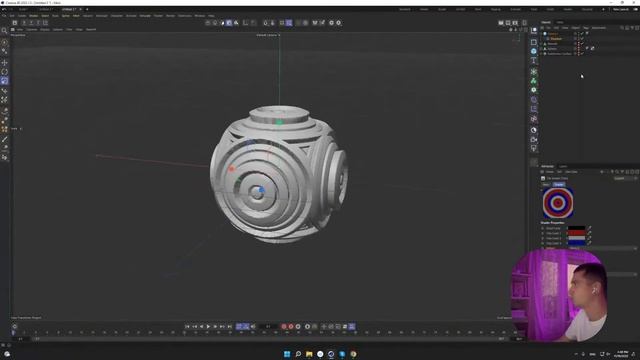Toggle the first object's enabled checkmark
Viewport: 640px width, 360px height.
582,33
